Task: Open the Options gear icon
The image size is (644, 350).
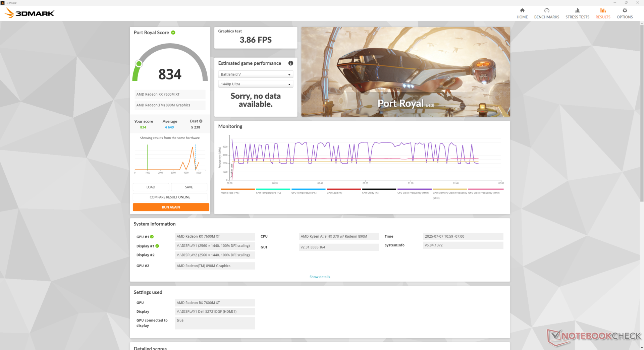Action: click(625, 11)
